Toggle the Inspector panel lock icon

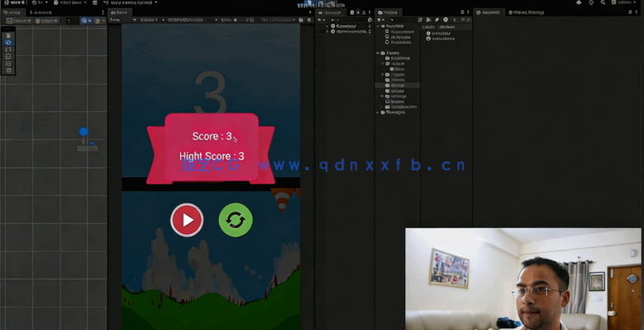pyautogui.click(x=630, y=13)
